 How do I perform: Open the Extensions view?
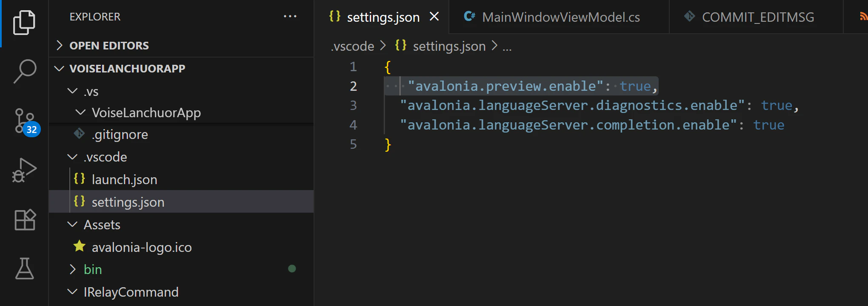[x=25, y=219]
